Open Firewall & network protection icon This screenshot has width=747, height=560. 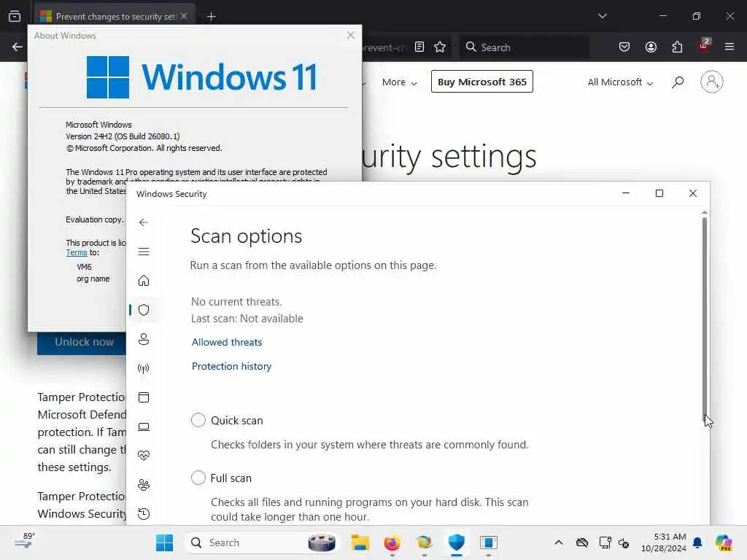click(x=144, y=368)
